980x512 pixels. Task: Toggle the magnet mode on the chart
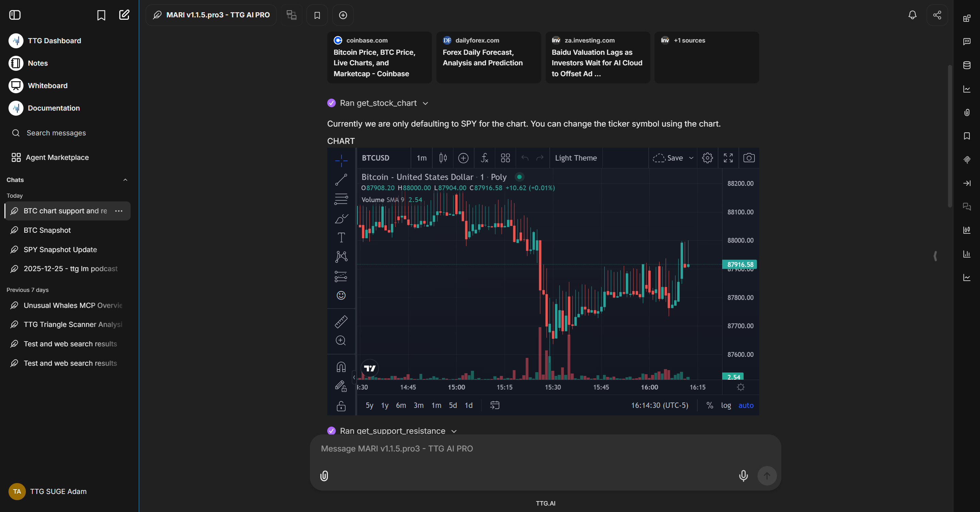[x=341, y=366]
